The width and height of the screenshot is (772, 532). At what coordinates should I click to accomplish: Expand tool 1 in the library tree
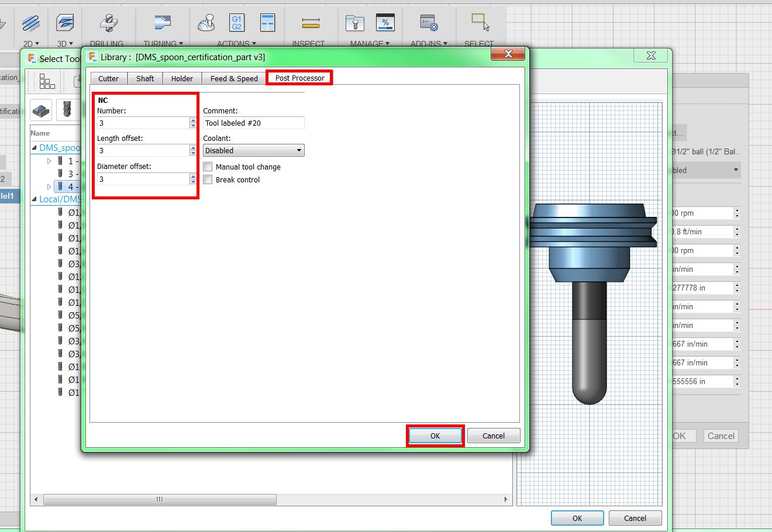tap(50, 161)
